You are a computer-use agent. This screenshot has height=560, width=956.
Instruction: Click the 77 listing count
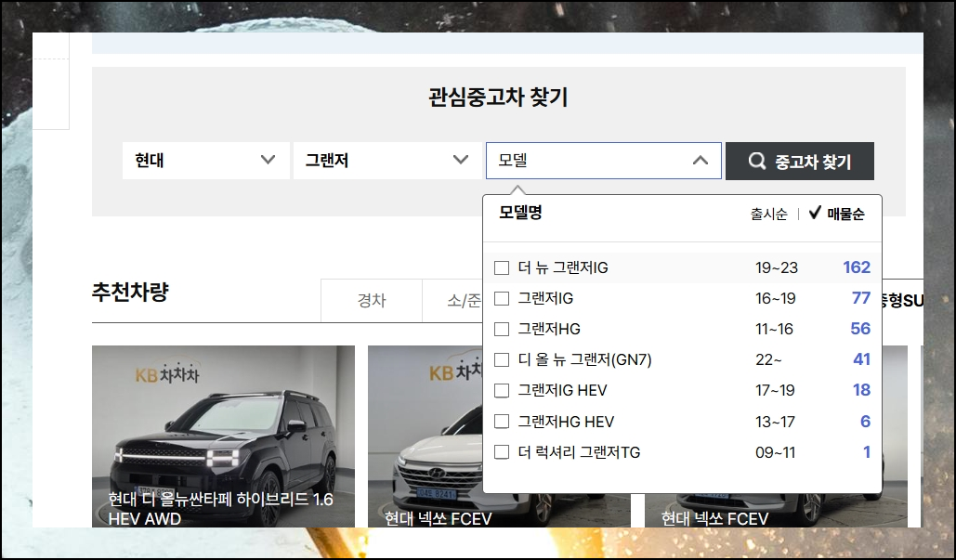pos(861,298)
